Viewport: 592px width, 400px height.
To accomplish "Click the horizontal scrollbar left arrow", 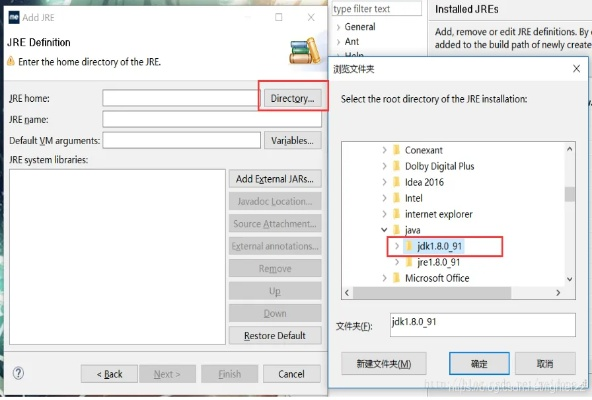I will coord(347,293).
